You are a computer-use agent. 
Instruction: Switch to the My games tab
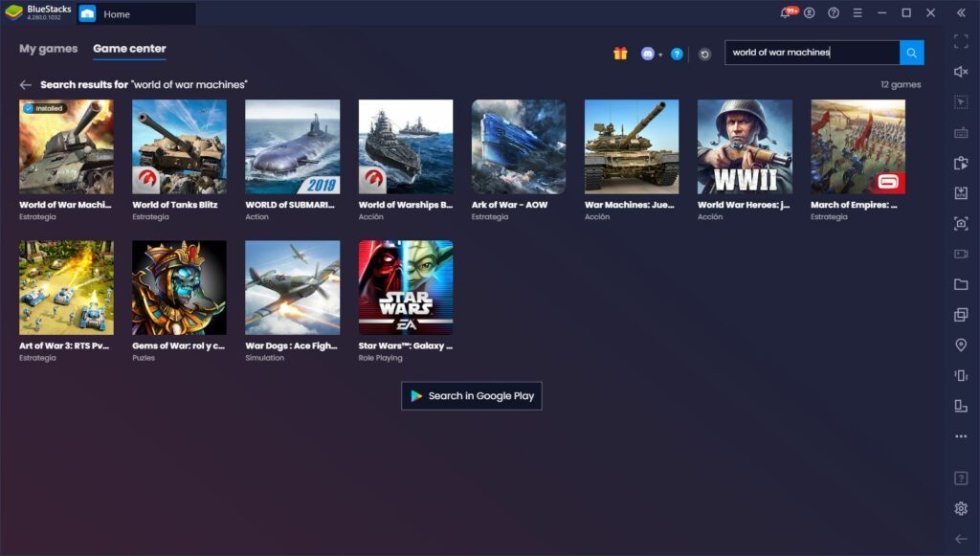pos(47,49)
